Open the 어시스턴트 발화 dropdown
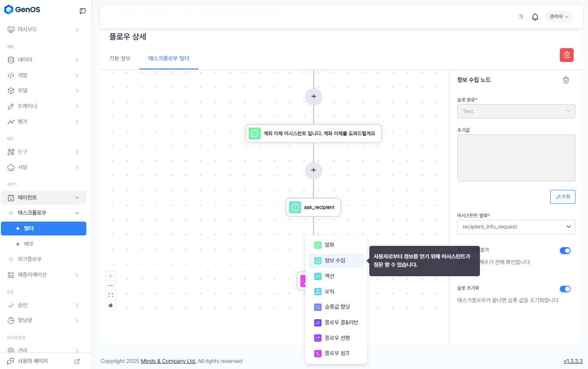Screen dimensions: 588x369 pyautogui.click(x=516, y=227)
